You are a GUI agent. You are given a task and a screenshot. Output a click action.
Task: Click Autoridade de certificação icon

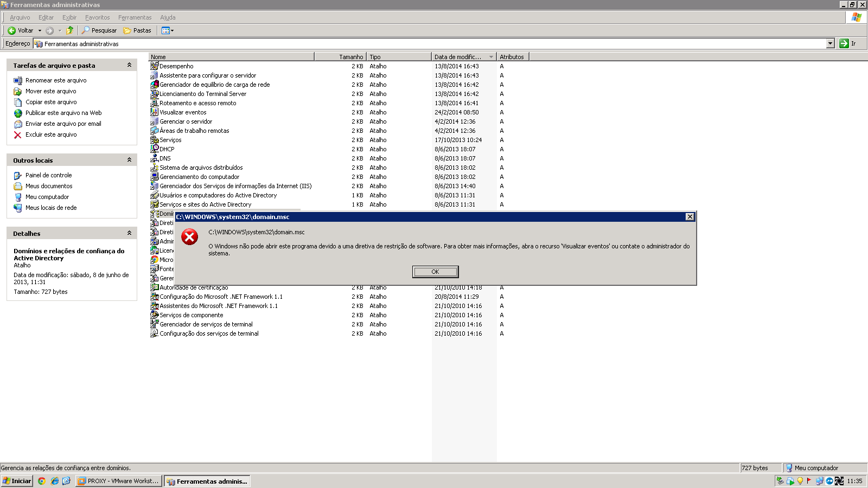(x=155, y=287)
